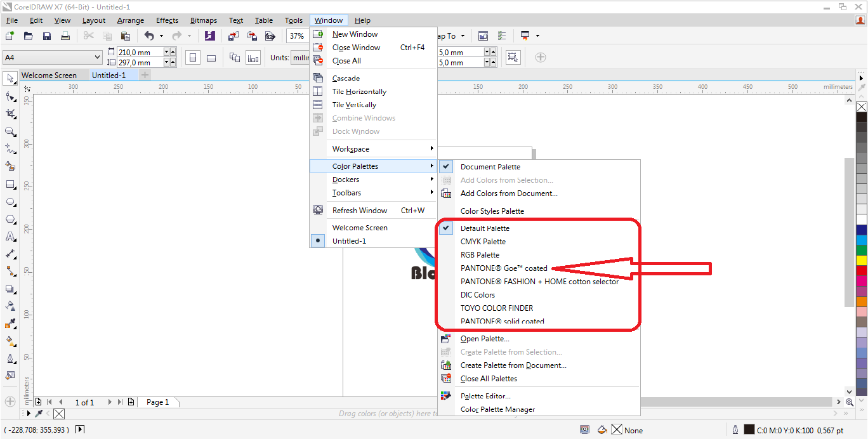Set page orientation to Landscape

click(x=211, y=58)
